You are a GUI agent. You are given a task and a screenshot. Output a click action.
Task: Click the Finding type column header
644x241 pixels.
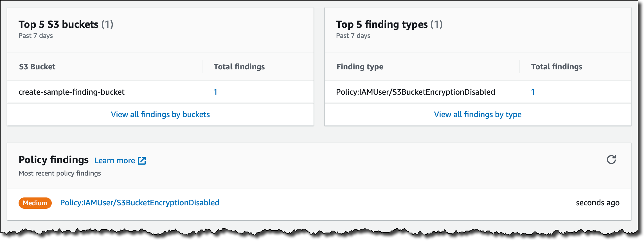click(360, 67)
